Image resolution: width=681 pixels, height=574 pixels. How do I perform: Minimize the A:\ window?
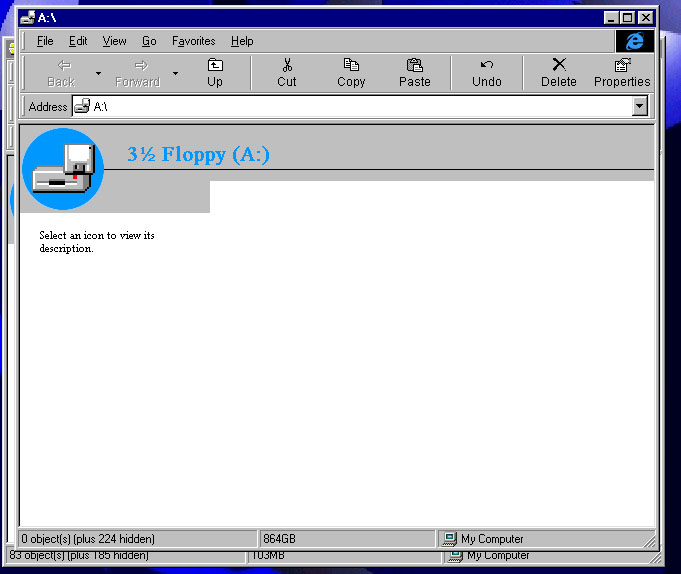click(612, 18)
